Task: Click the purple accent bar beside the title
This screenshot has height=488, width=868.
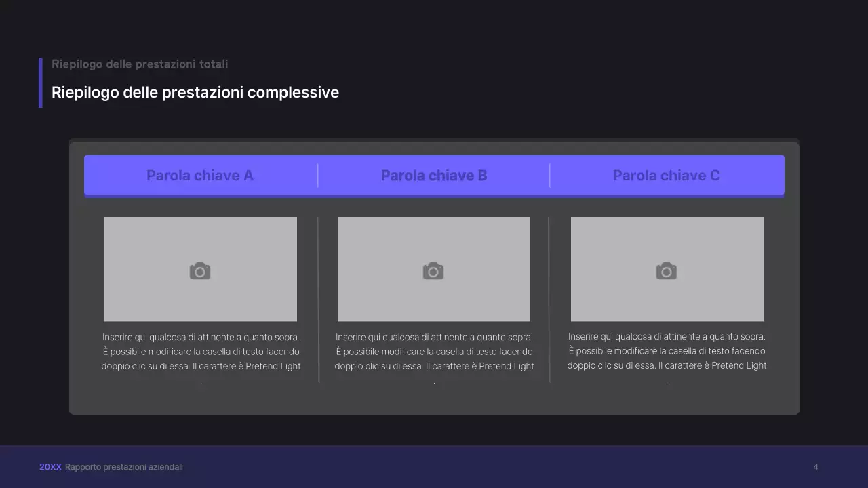Action: (40, 83)
